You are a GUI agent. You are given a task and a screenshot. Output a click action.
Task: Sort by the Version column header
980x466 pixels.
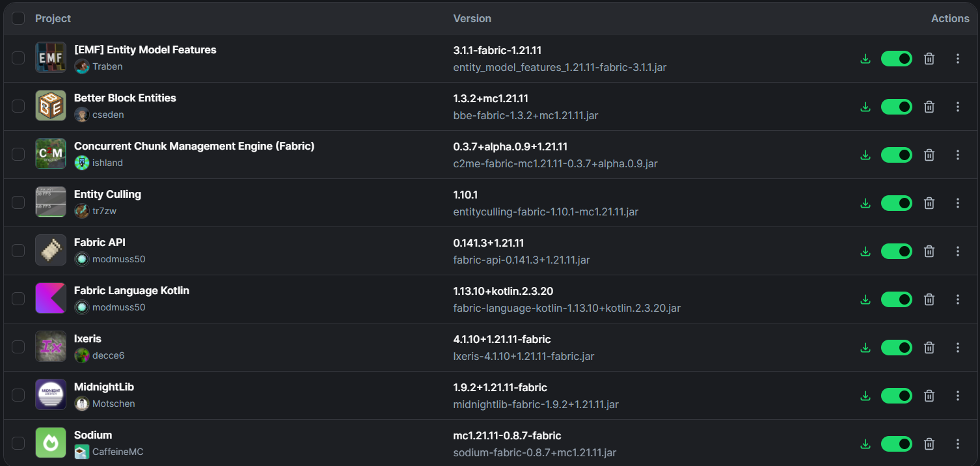pyautogui.click(x=472, y=18)
